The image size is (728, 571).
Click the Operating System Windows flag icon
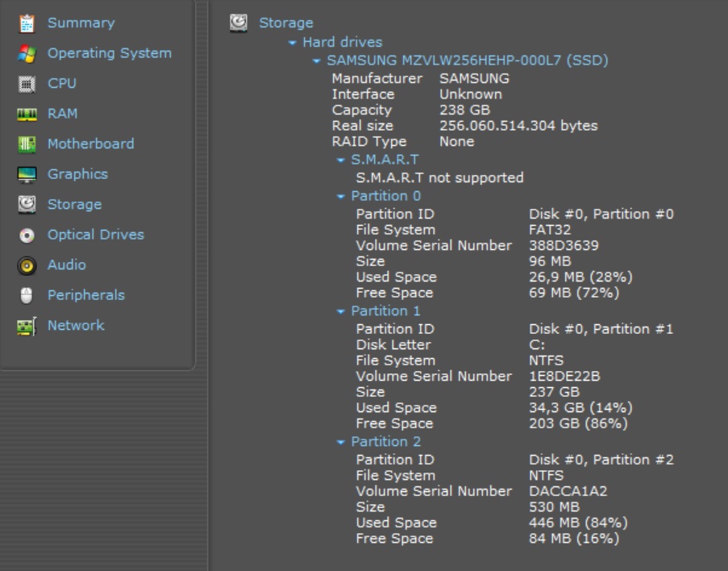click(27, 54)
